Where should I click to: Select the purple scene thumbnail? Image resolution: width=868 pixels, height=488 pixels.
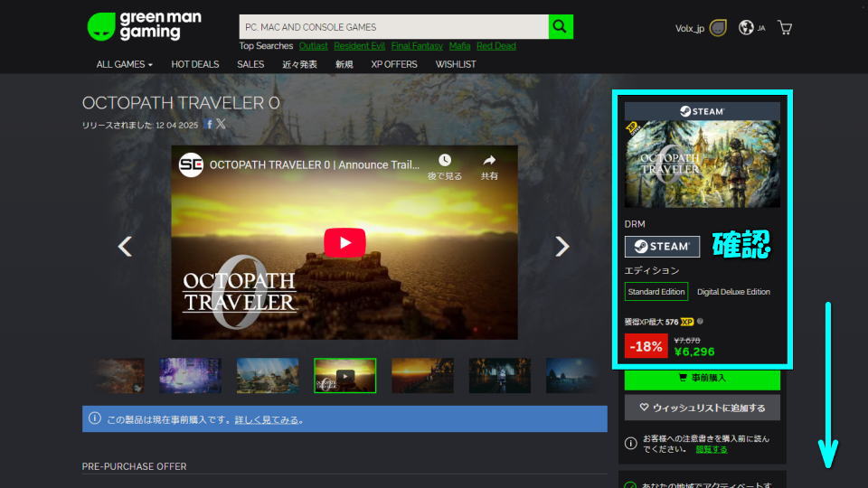click(x=191, y=376)
